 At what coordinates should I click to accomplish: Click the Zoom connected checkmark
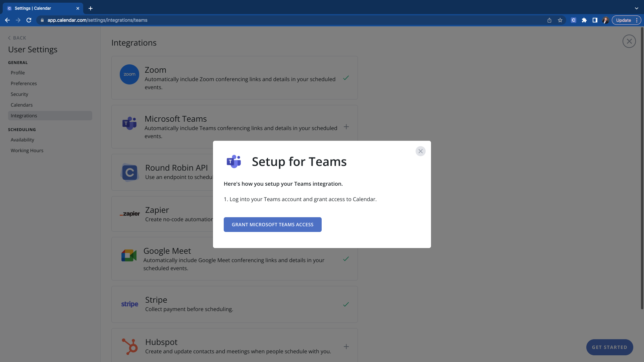coord(346,78)
